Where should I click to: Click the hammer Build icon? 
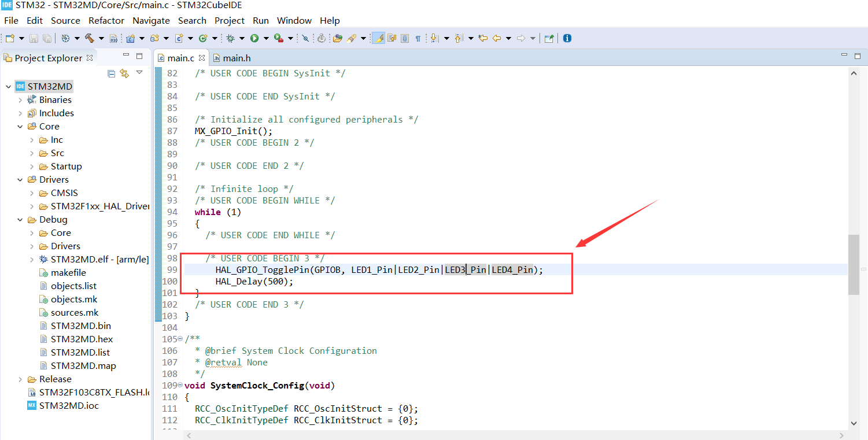pos(90,38)
